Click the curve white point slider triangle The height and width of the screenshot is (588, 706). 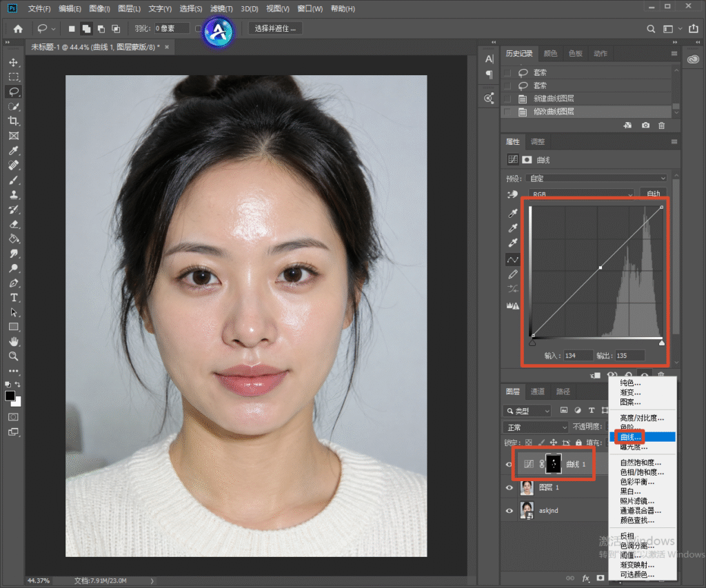point(661,343)
